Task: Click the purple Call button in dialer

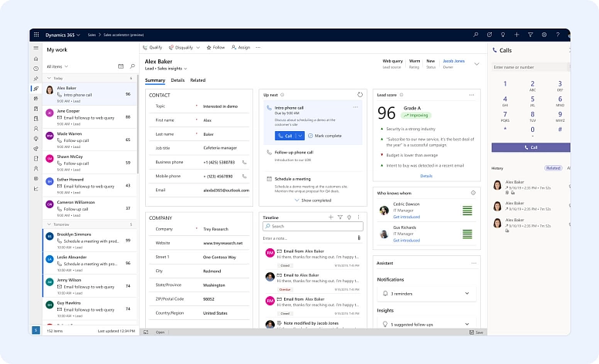Action: [530, 147]
